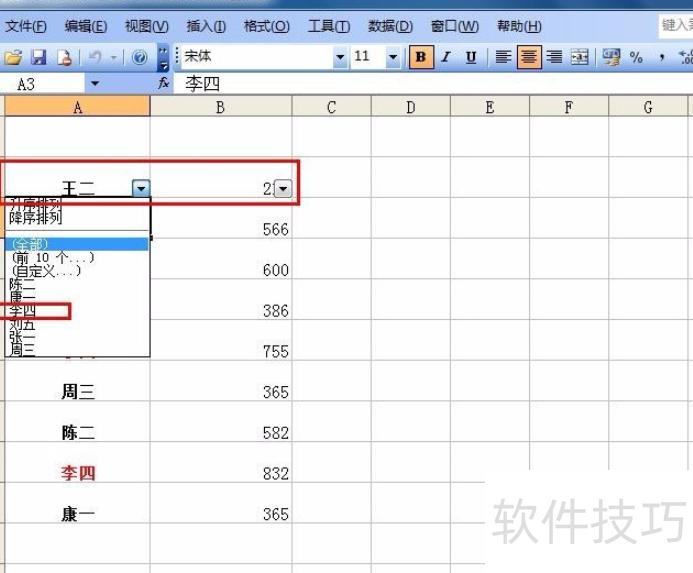Click the Permission document icon

[x=65, y=57]
